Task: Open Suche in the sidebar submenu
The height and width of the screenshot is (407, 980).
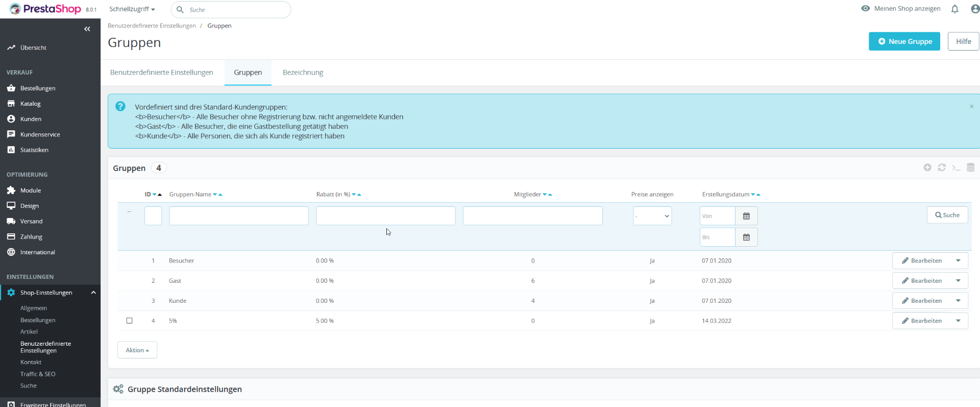Action: tap(29, 386)
